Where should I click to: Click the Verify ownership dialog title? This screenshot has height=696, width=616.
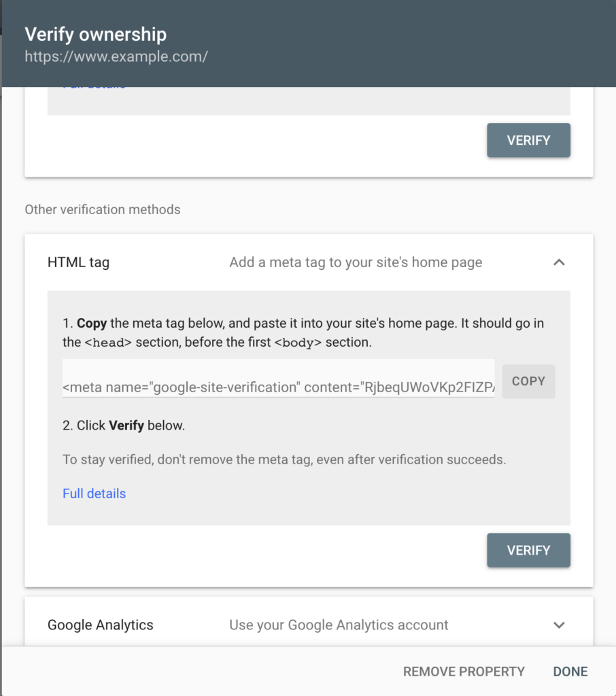tap(95, 34)
